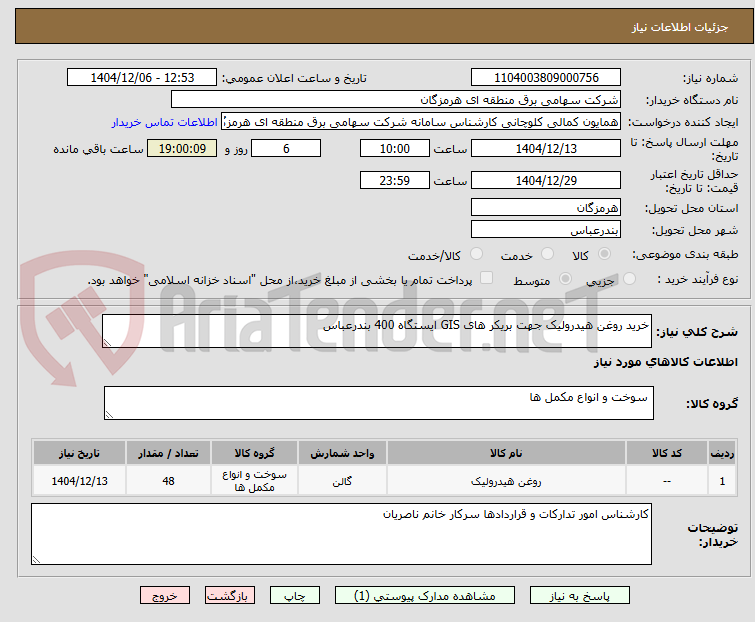
Task: Open مشاهده مدارک پیوستی (1) button
Action: (x=425, y=596)
